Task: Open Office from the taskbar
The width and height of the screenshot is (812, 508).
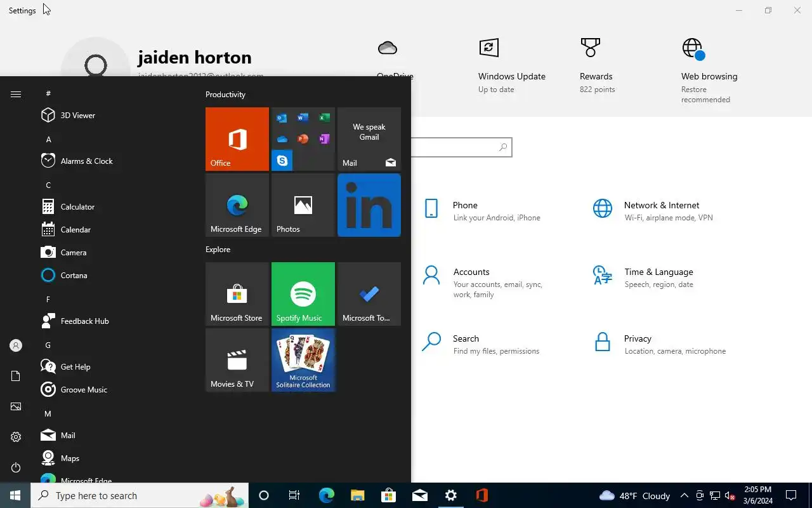Action: [481, 495]
